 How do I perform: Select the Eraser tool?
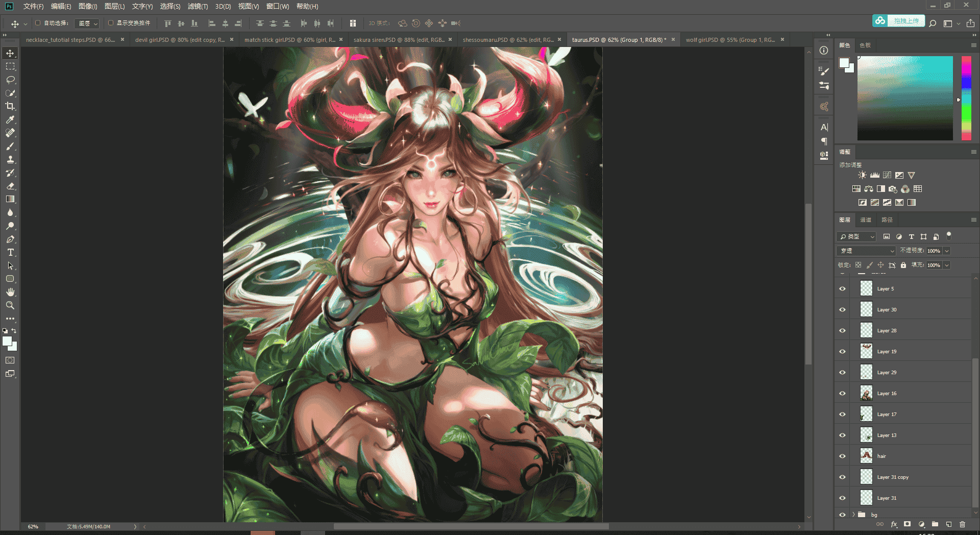click(10, 186)
